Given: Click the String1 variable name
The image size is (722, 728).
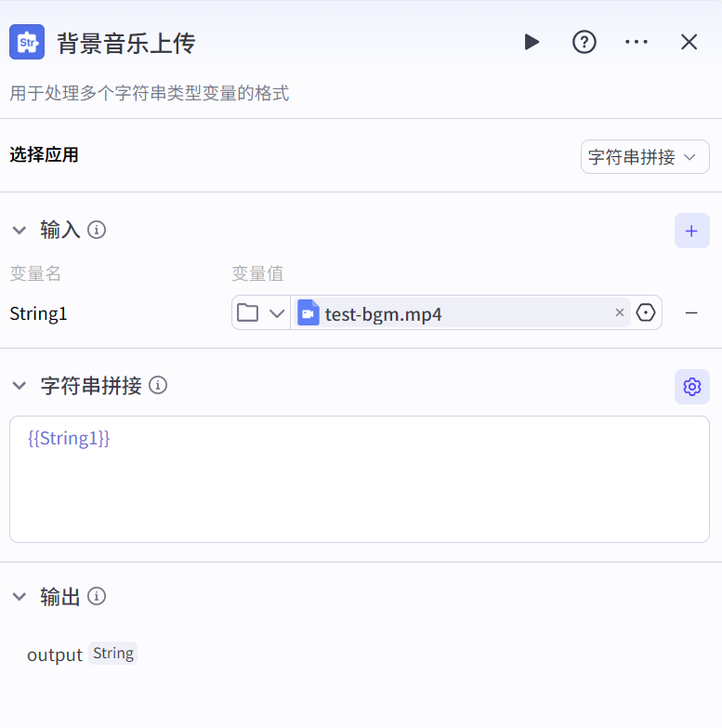Looking at the screenshot, I should pos(38,314).
